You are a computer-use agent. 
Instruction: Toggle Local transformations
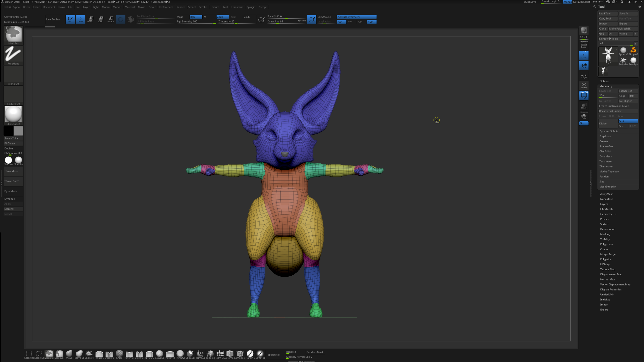[x=584, y=65]
